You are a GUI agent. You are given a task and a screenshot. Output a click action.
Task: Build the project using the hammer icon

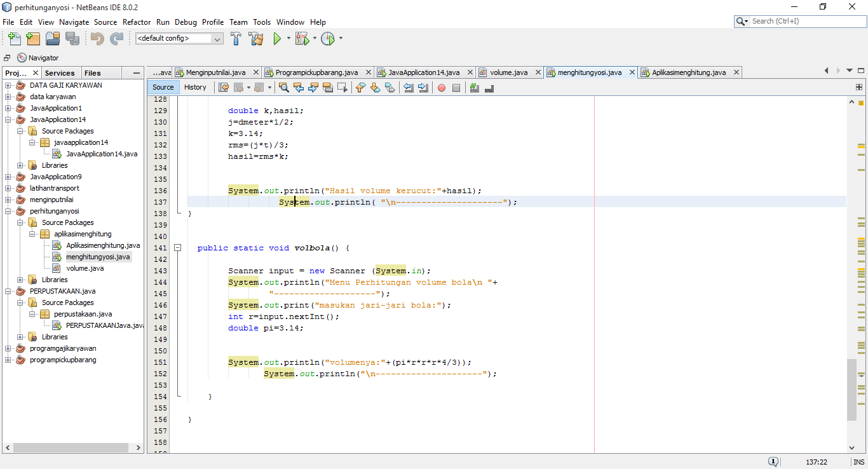click(236, 38)
